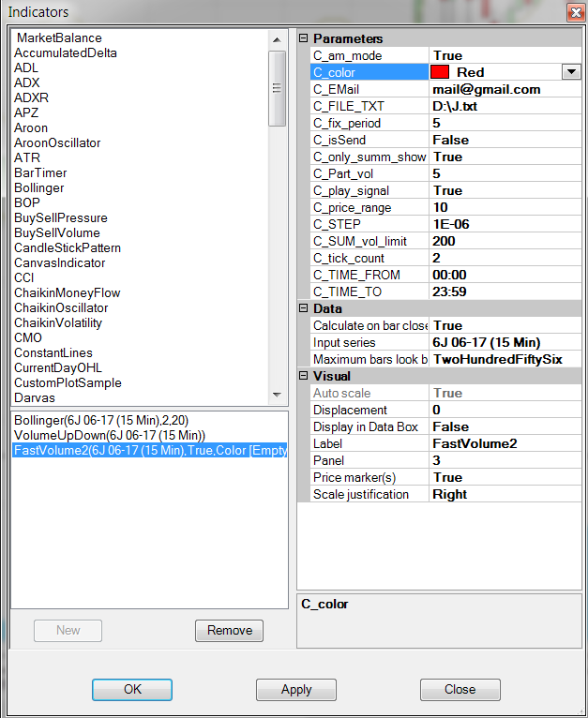Image resolution: width=588 pixels, height=718 pixels.
Task: Select CMO indicator
Action: (x=28, y=338)
